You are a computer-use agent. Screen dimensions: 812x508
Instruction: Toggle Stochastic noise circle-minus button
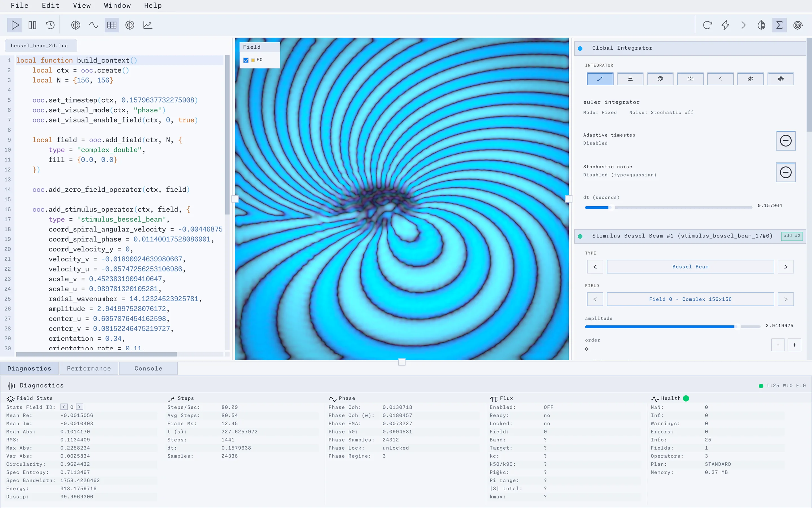[x=785, y=172]
